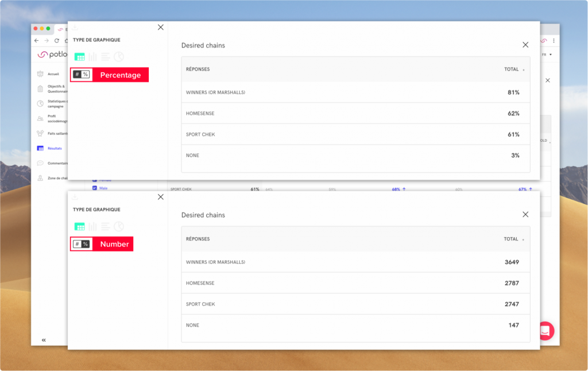Select horizontal bar chart in lower panel
The width and height of the screenshot is (588, 371).
106,227
